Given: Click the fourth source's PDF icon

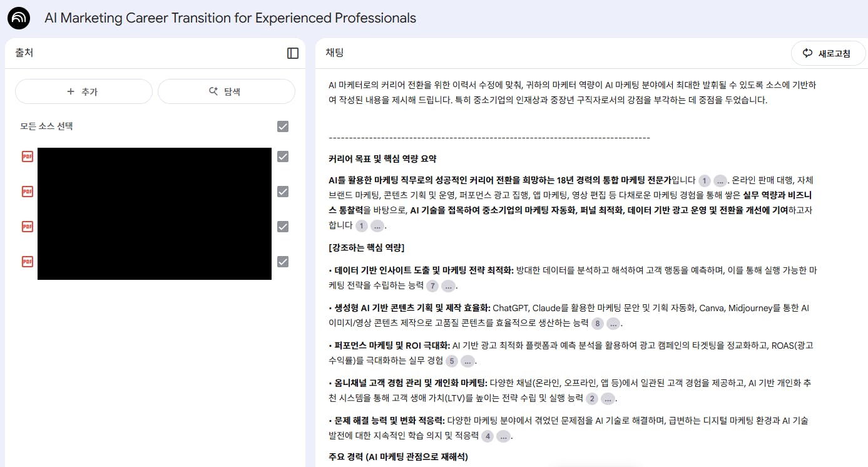Looking at the screenshot, I should pos(27,262).
